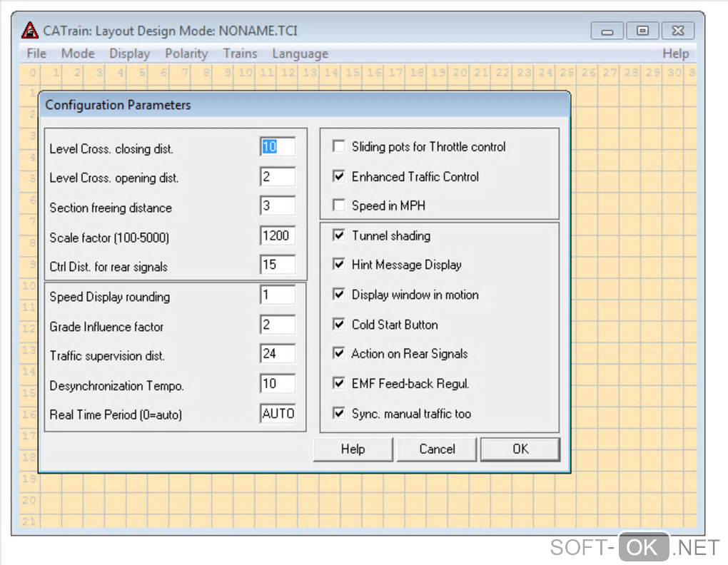This screenshot has height=565, width=728.
Task: Click the Speed Display rounding field
Action: point(278,295)
